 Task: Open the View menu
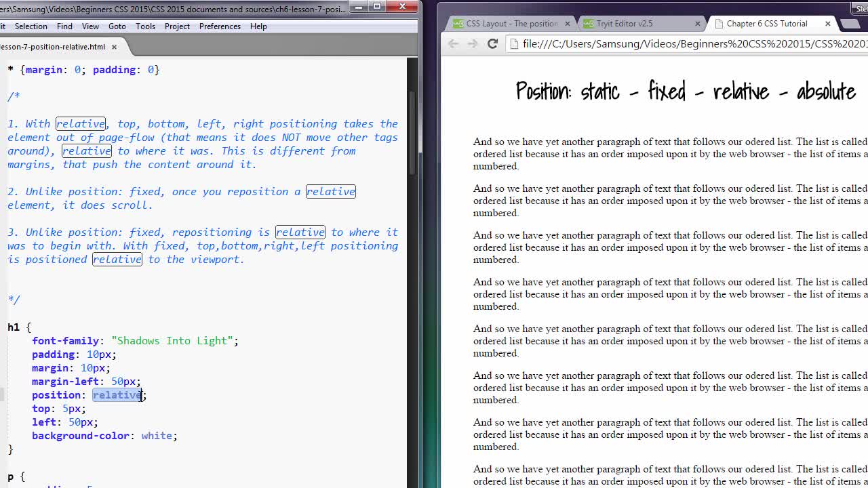click(x=90, y=26)
